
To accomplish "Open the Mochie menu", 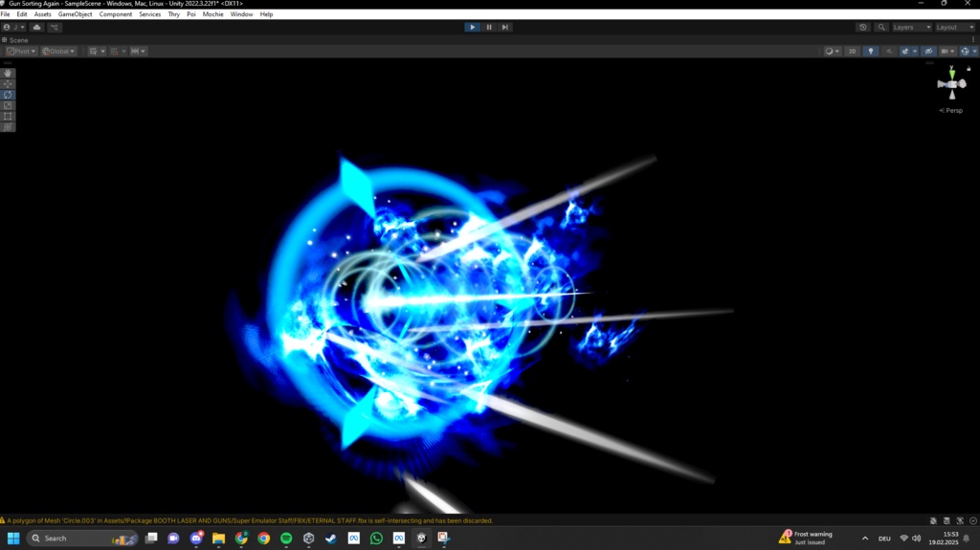I will point(212,13).
